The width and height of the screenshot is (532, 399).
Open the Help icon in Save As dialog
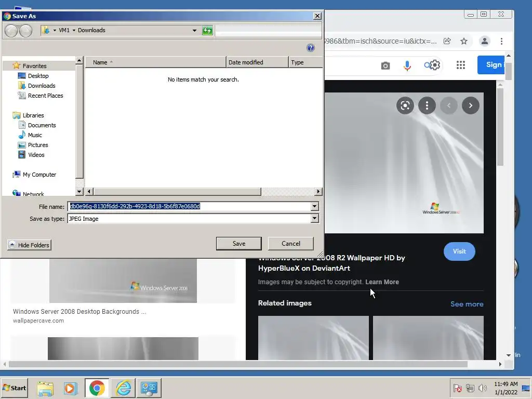pos(311,48)
